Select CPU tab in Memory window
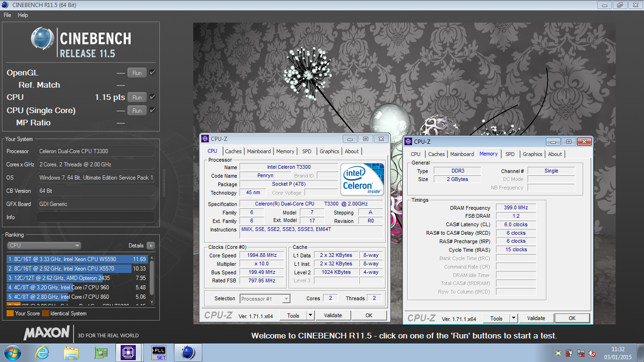644x362 pixels. (x=415, y=154)
